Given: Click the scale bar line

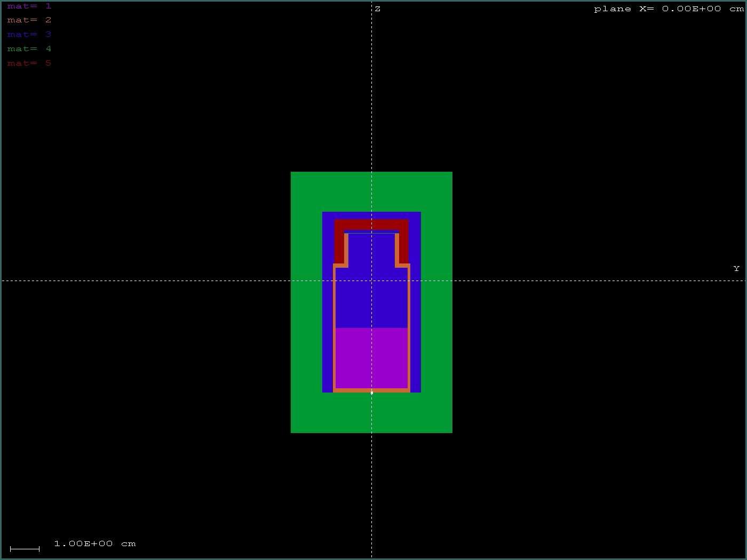Looking at the screenshot, I should click(x=25, y=548).
